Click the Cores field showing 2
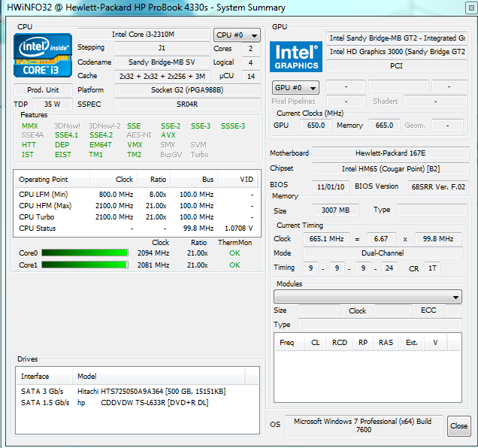478x448 pixels. [x=250, y=48]
